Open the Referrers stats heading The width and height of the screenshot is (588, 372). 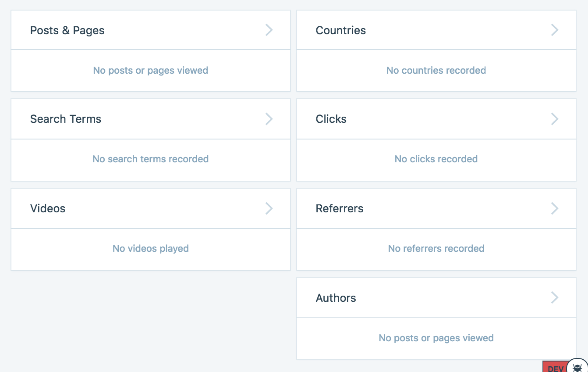click(340, 208)
